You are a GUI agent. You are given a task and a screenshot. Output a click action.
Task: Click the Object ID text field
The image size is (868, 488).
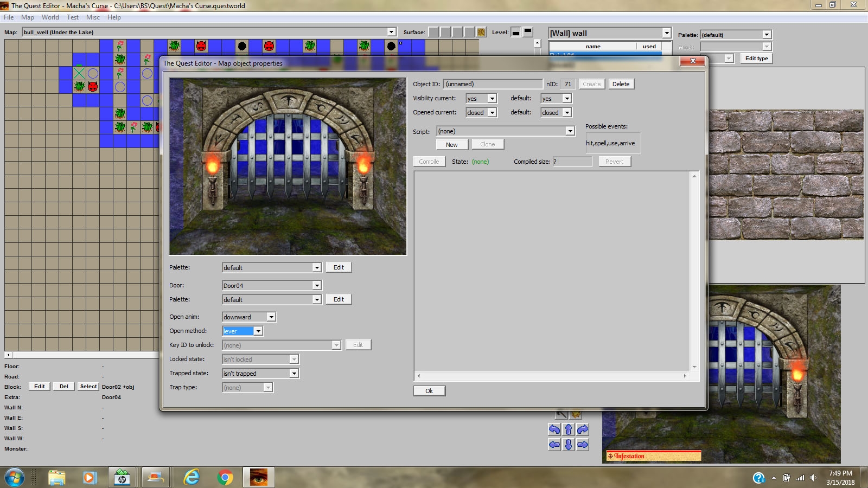point(493,84)
